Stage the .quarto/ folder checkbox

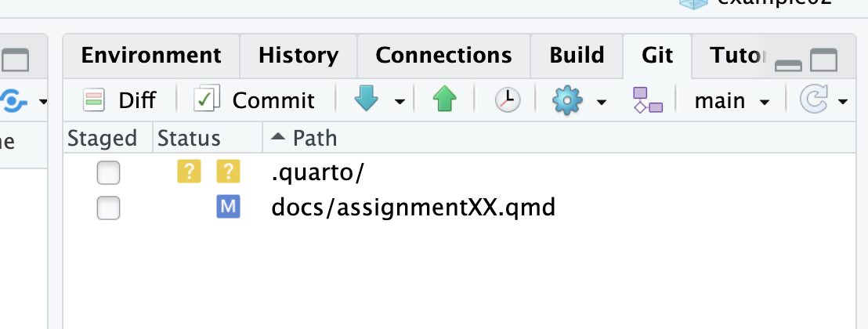(108, 173)
